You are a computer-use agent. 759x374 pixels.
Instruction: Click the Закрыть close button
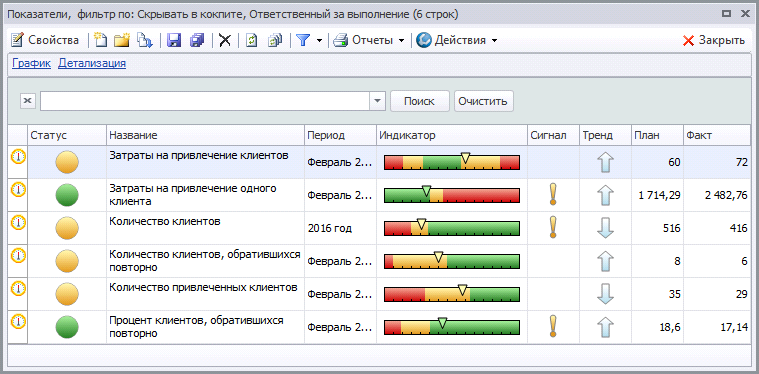pos(713,40)
